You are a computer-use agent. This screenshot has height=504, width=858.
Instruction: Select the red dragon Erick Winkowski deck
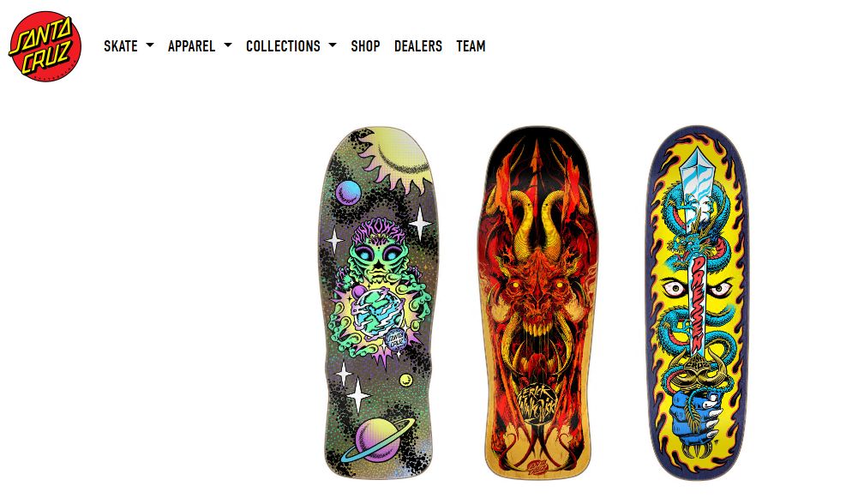[x=538, y=302]
